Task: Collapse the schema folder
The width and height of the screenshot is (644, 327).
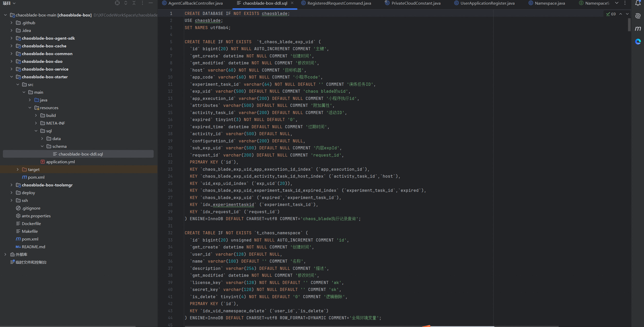Action: (42, 146)
